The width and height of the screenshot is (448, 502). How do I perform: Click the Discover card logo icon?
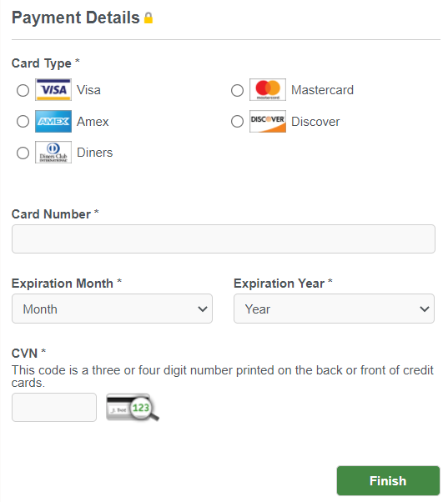click(x=268, y=122)
